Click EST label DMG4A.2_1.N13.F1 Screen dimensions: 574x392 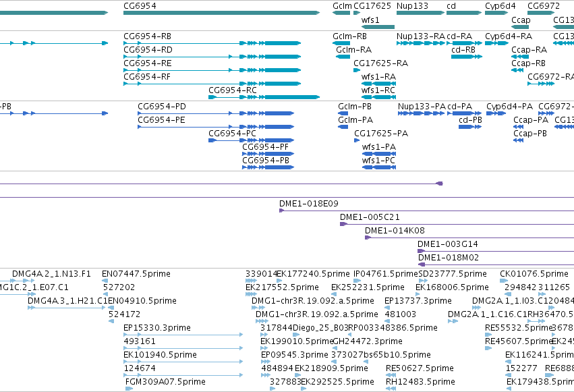pyautogui.click(x=51, y=274)
